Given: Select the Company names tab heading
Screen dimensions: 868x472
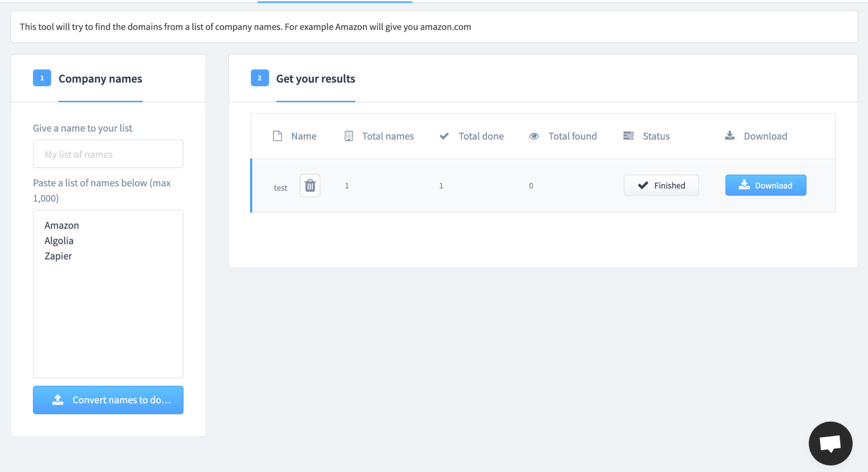Looking at the screenshot, I should [100, 79].
